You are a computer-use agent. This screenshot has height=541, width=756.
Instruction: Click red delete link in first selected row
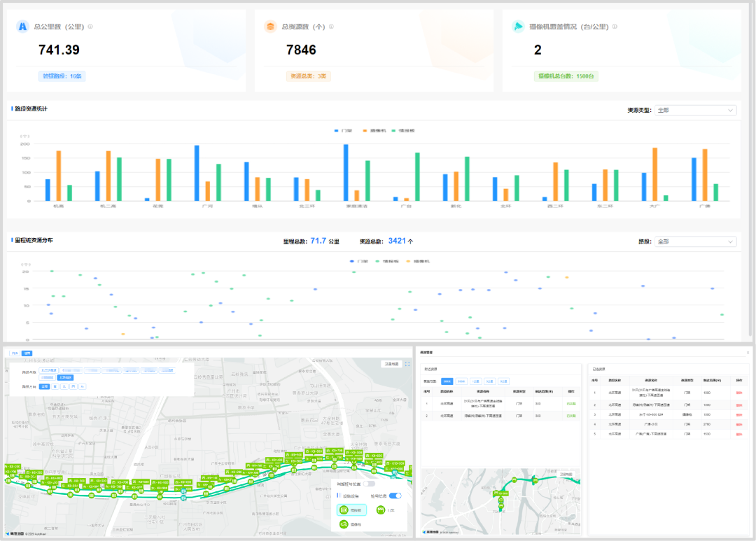pyautogui.click(x=739, y=393)
